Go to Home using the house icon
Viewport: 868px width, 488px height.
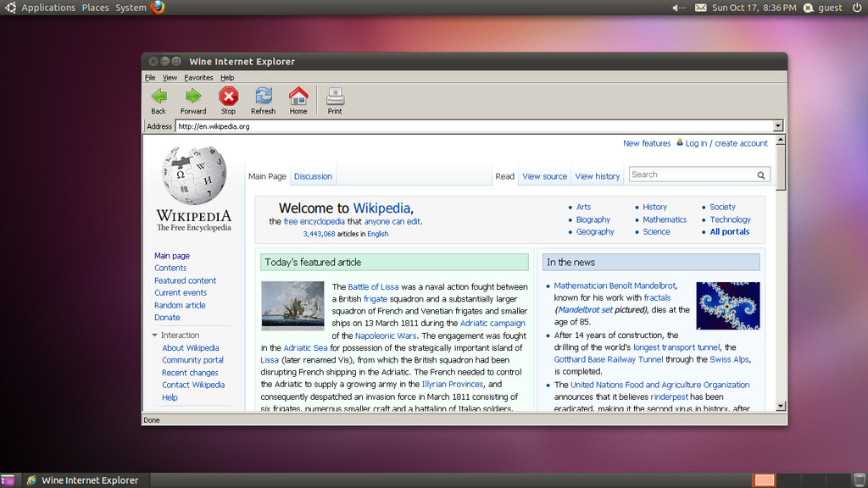pos(298,96)
